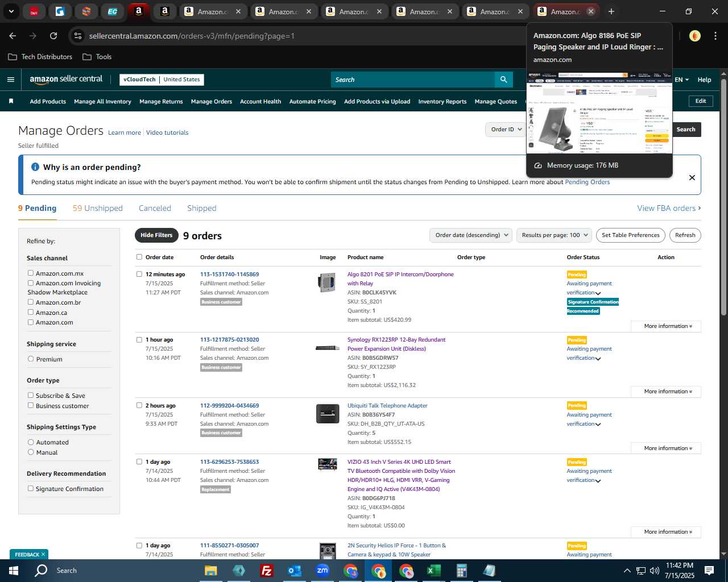Screen dimensions: 728x582
Task: Open the tab search chevron at top-left
Action: (x=11, y=11)
